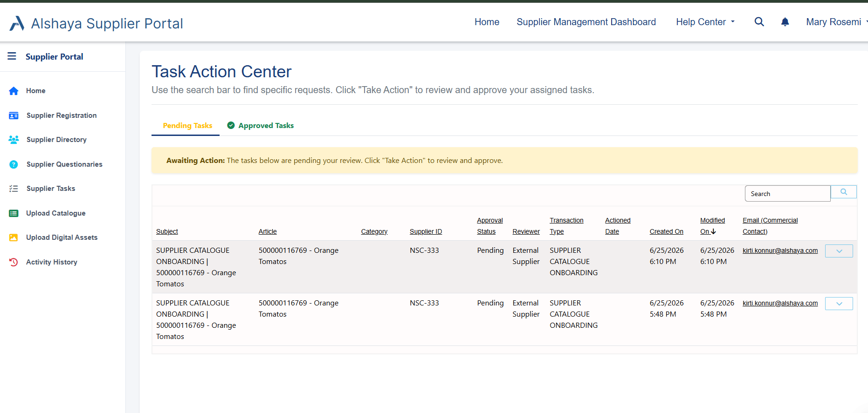Open the Help Center dropdown
Screen dimensions: 868x413
coord(705,22)
